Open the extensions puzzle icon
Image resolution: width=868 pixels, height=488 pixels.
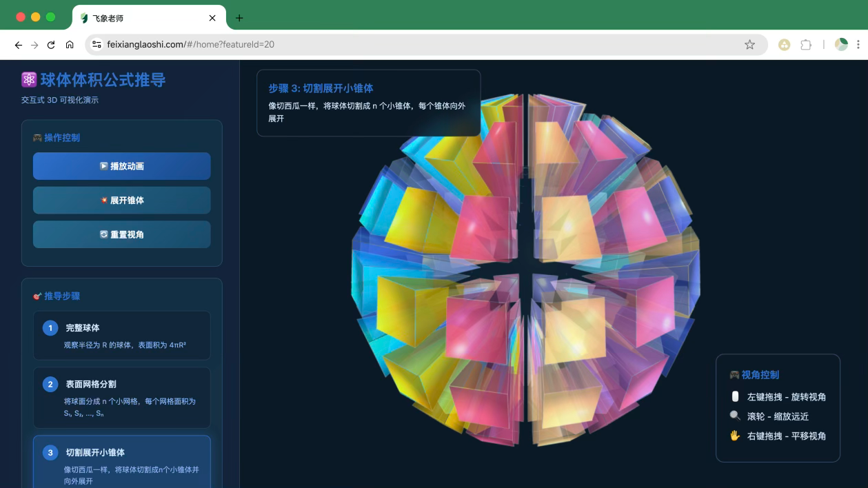coord(806,45)
